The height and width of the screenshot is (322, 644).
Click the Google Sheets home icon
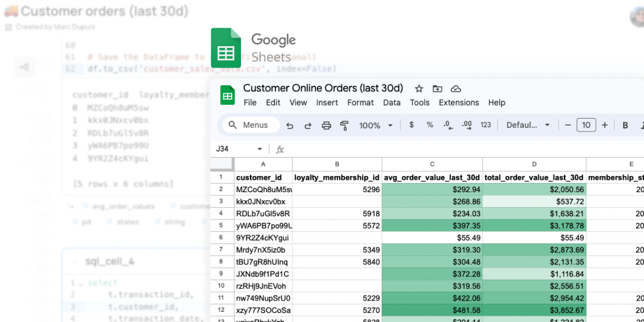coord(228,96)
